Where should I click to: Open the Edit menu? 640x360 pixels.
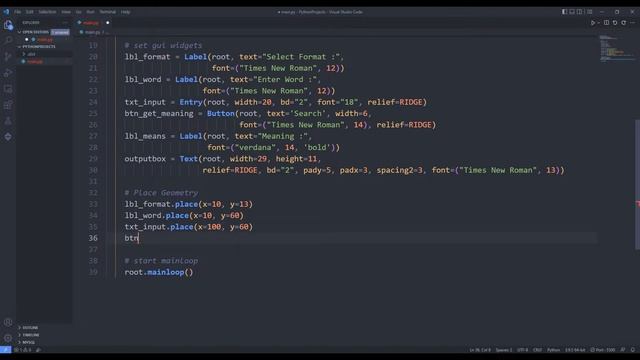[x=29, y=12]
